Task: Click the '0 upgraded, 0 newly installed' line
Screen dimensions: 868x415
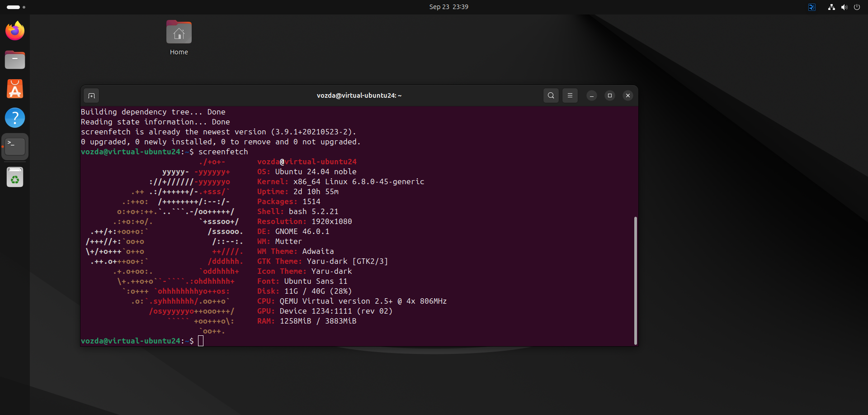Action: click(x=221, y=142)
